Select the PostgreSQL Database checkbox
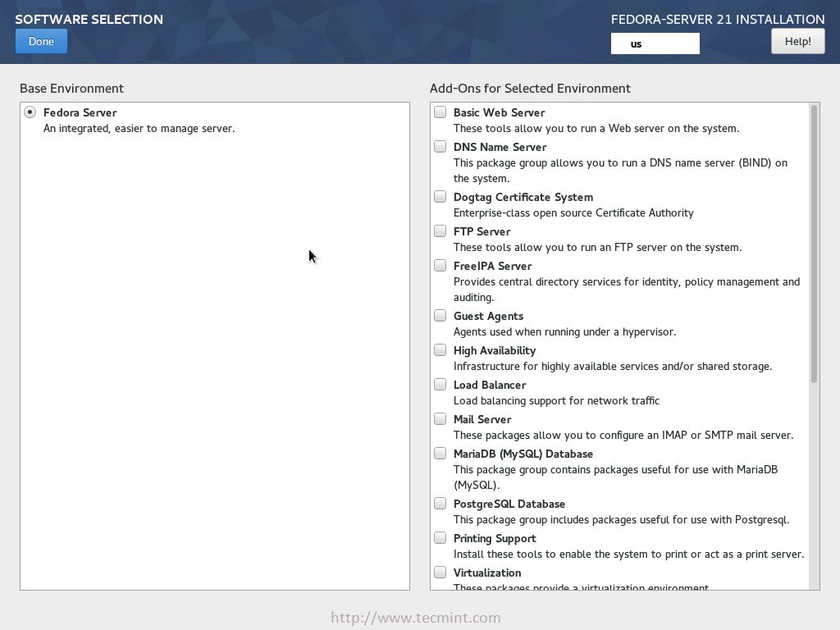Image resolution: width=840 pixels, height=630 pixels. pyautogui.click(x=441, y=504)
